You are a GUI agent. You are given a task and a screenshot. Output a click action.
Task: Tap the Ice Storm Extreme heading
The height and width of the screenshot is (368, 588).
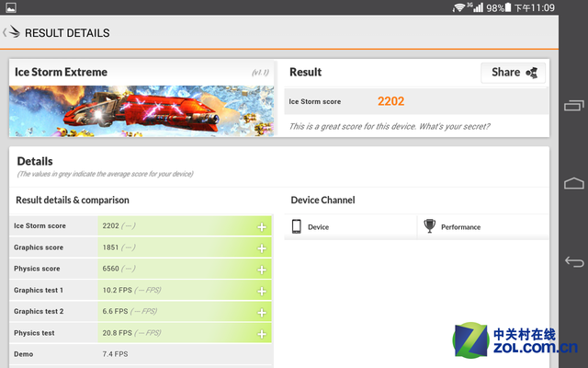61,72
